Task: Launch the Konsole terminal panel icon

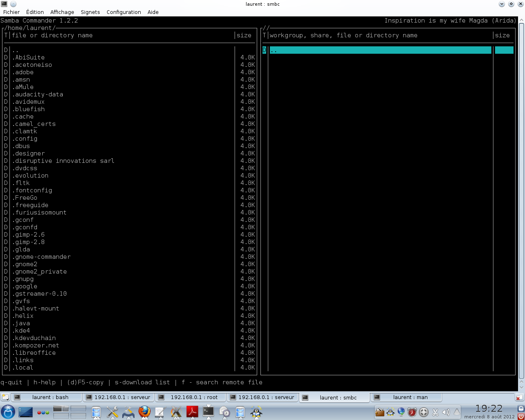Action: tap(208, 412)
